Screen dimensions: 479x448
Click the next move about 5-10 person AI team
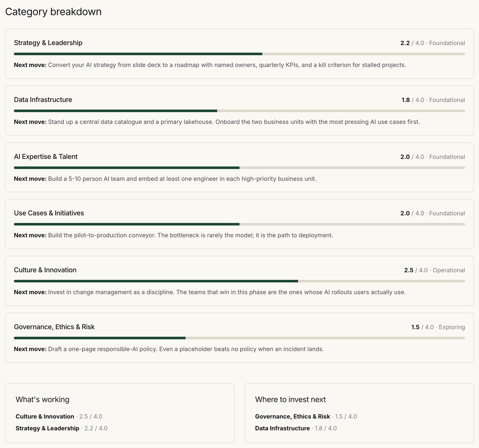[x=165, y=179]
